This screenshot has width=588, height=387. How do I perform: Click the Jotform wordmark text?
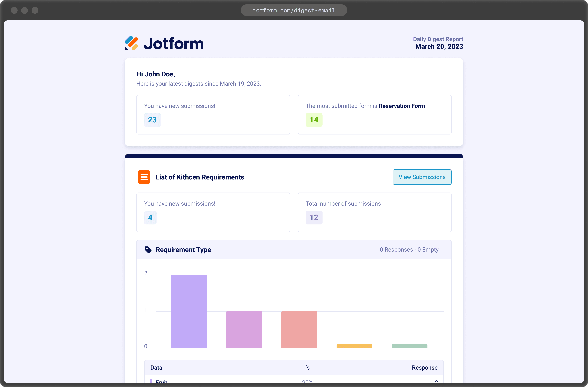[x=173, y=44]
